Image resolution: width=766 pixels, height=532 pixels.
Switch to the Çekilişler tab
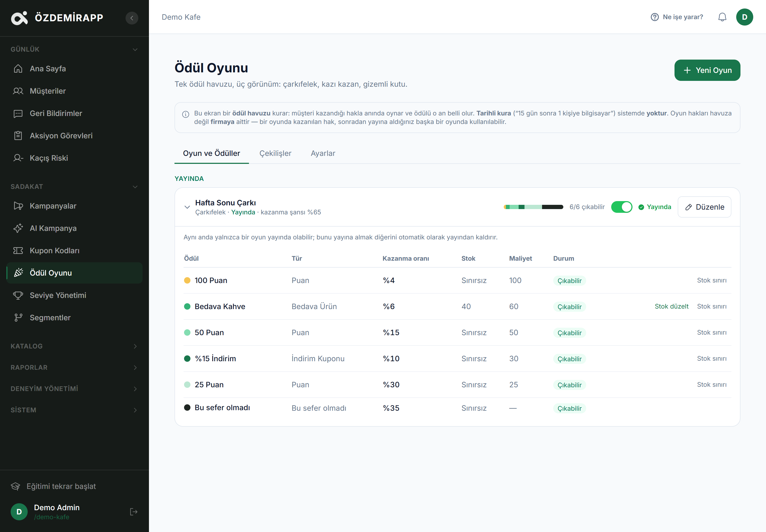coord(275,153)
